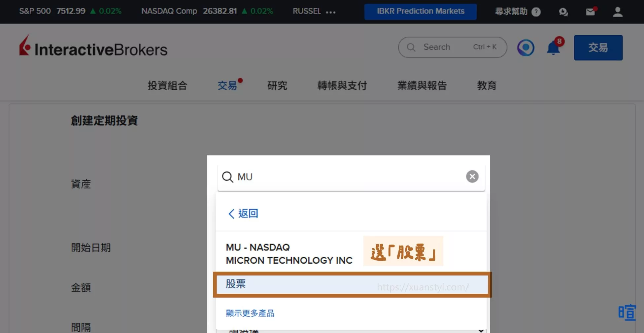This screenshot has width=644, height=333.
Task: Click the 尋求幫助 help question icon
Action: coord(536,12)
